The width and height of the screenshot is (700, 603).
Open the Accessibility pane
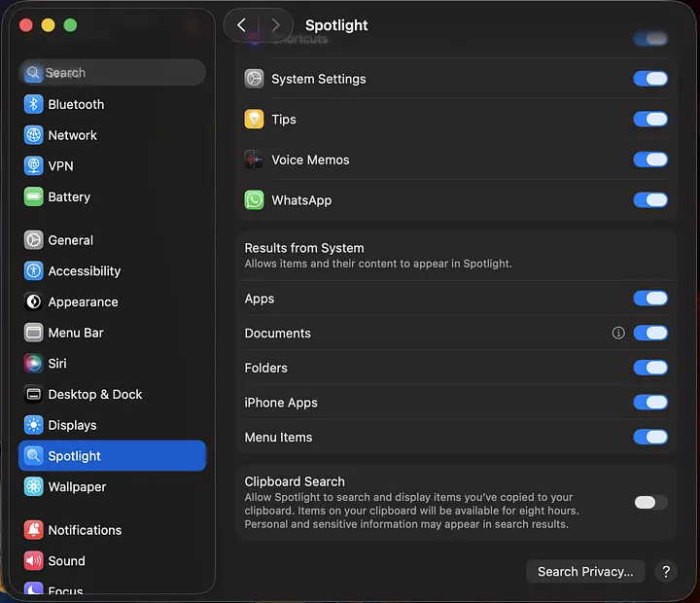pyautogui.click(x=112, y=271)
